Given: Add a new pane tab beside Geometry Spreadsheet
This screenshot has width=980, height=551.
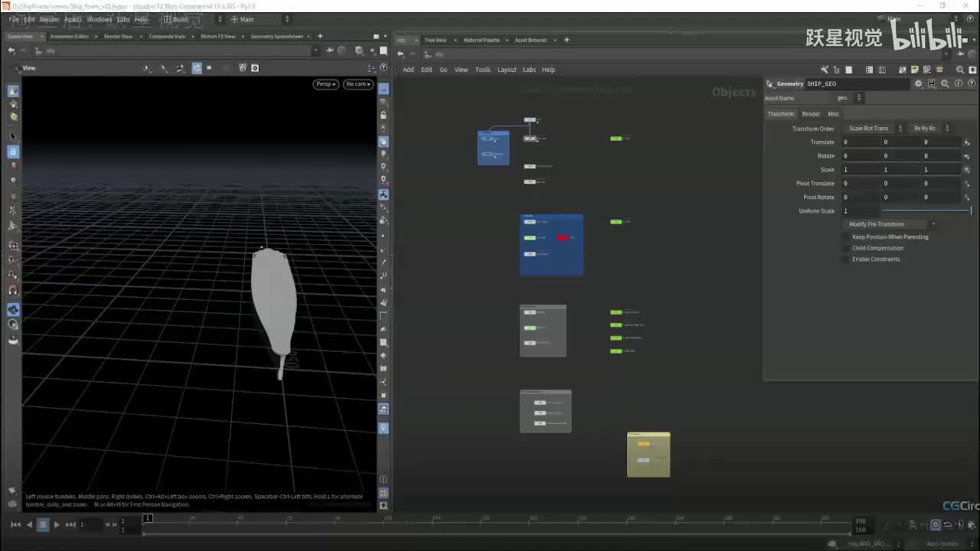Looking at the screenshot, I should coord(320,36).
